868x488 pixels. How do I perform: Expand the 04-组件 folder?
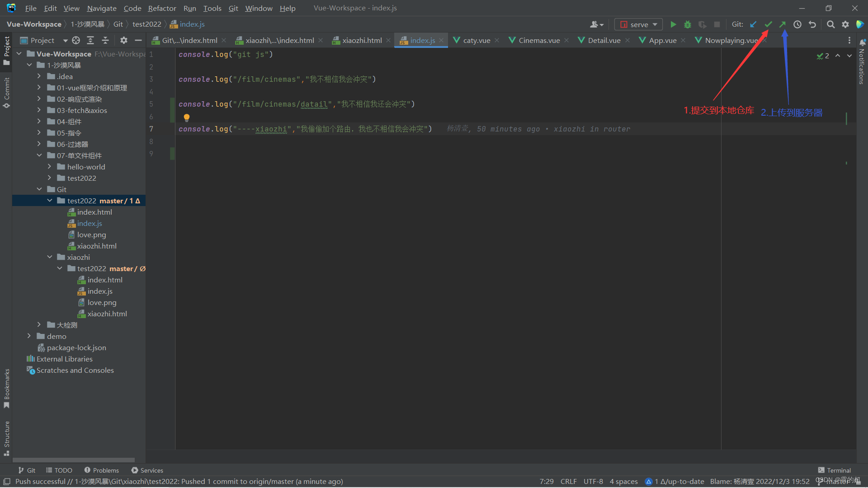(39, 122)
